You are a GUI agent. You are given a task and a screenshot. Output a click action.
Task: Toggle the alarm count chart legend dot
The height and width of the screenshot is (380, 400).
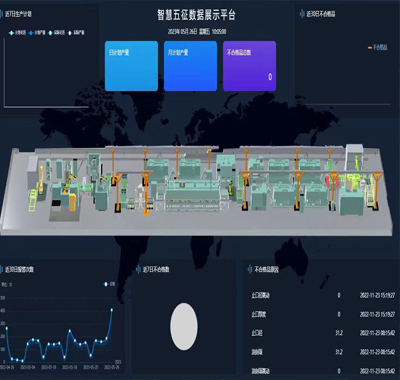point(106,284)
